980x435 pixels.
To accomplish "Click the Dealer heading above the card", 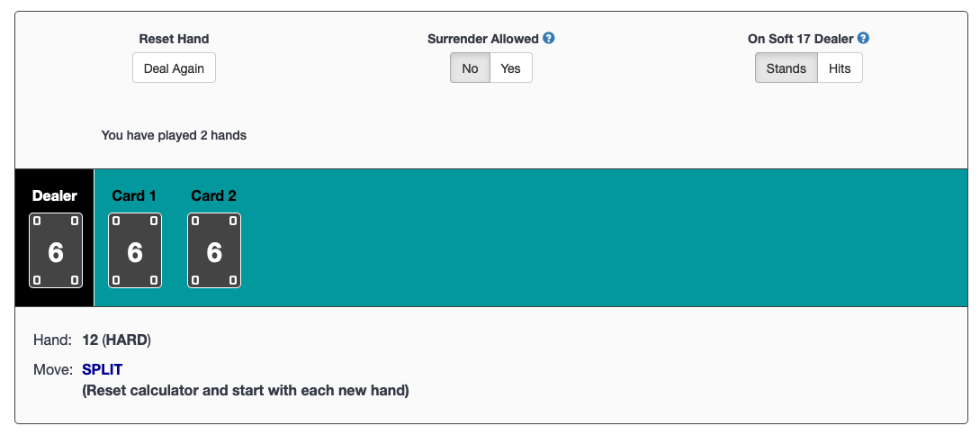I will (55, 195).
